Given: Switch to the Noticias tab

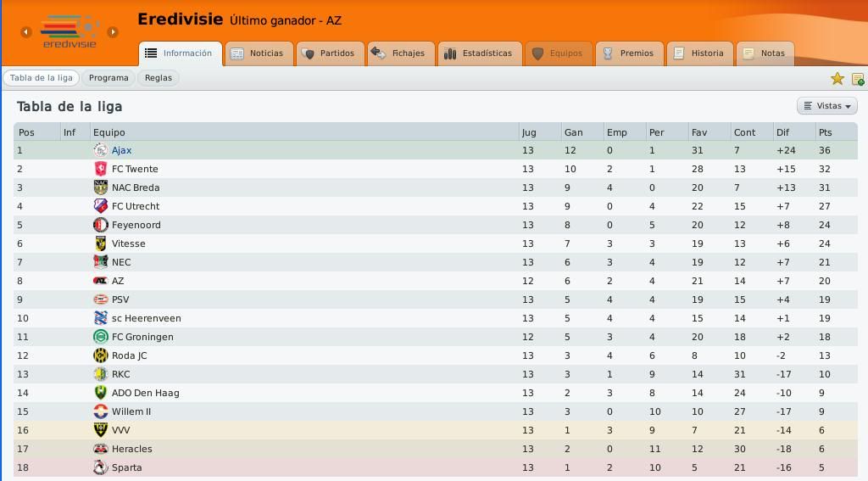Looking at the screenshot, I should 259,53.
